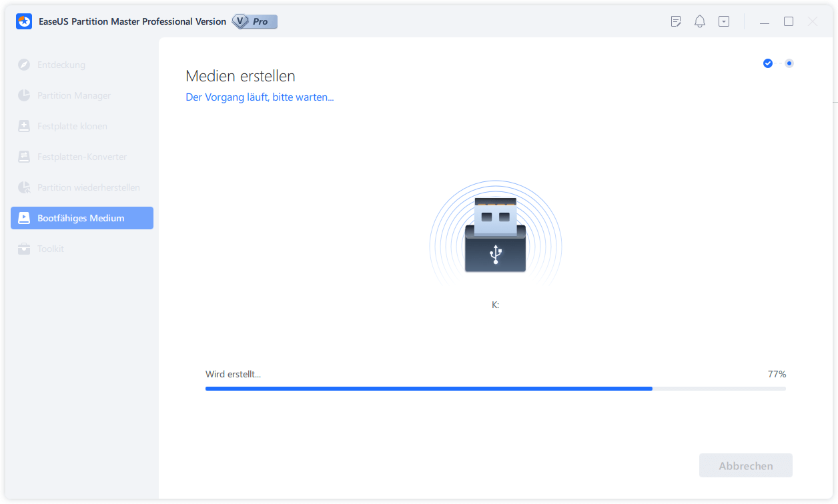Open Toolkit in the sidebar
Image resolution: width=838 pixels, height=504 pixels.
pyautogui.click(x=82, y=249)
